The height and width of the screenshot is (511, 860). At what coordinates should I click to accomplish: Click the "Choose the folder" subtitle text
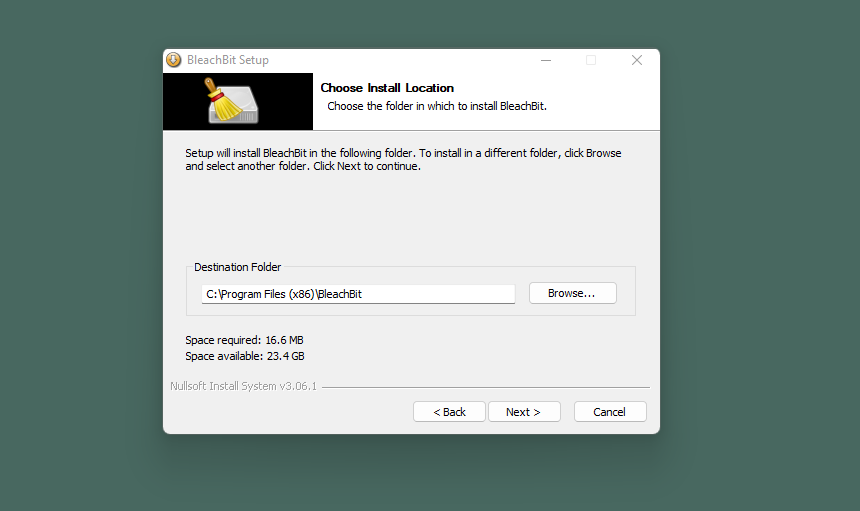coord(437,106)
